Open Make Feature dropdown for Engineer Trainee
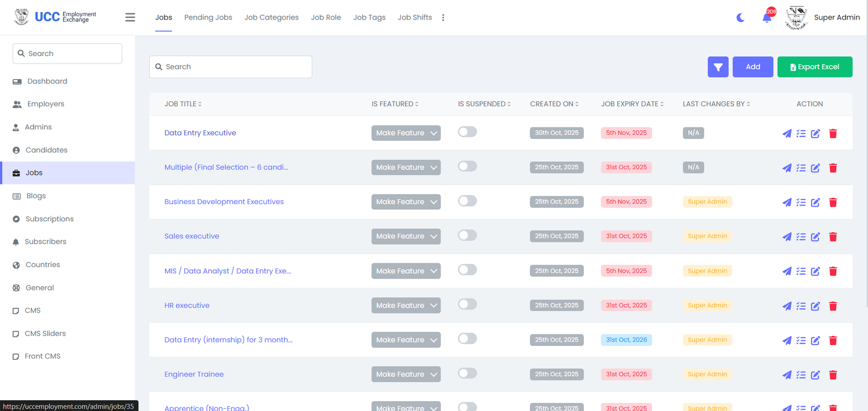Viewport: 868px width, 411px height. coord(406,375)
